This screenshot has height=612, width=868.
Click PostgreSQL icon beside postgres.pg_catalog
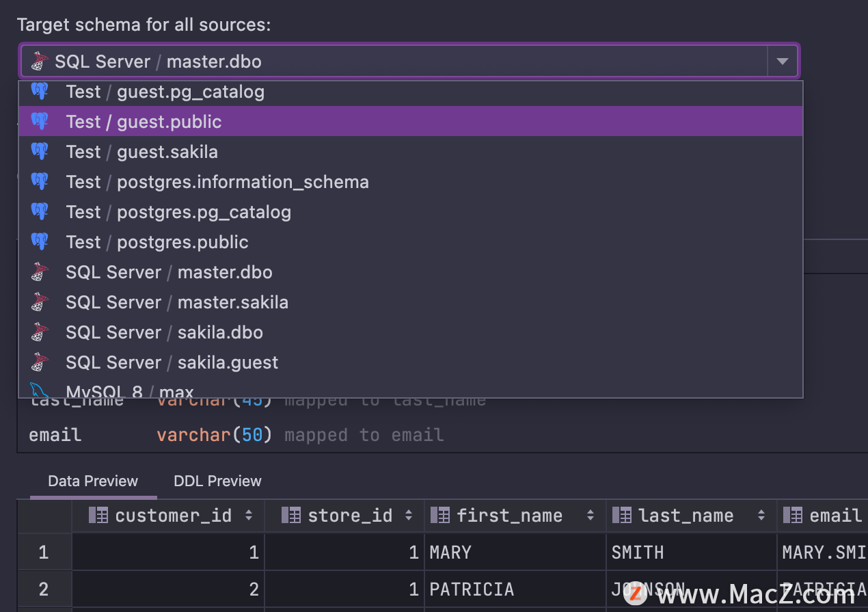(40, 212)
